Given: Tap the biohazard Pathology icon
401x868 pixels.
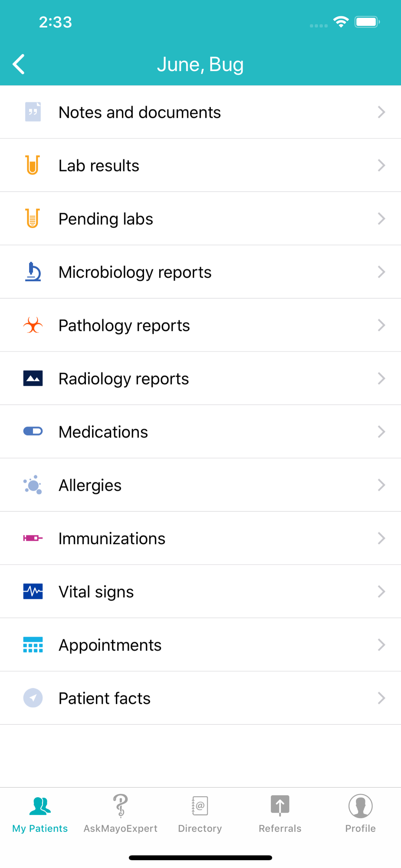Looking at the screenshot, I should [33, 325].
